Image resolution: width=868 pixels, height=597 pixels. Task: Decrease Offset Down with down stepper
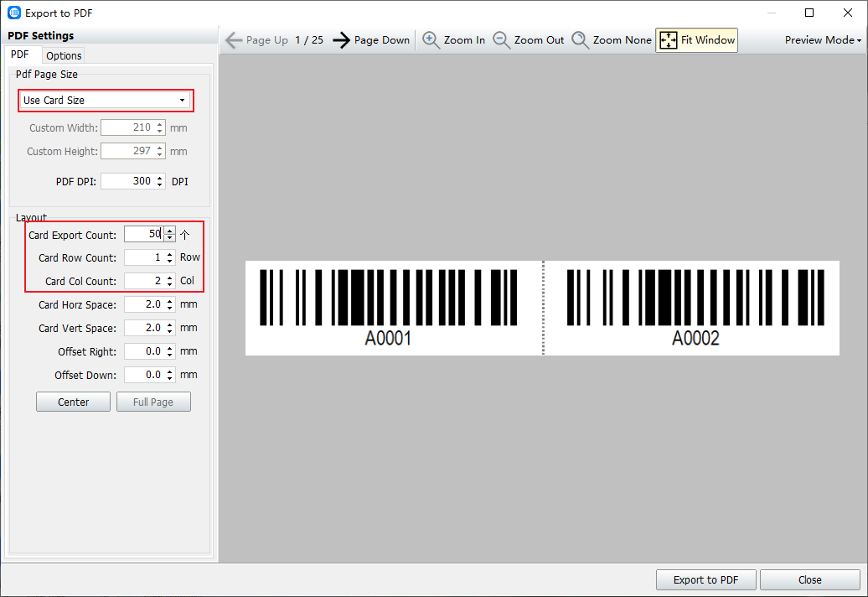[x=170, y=379]
